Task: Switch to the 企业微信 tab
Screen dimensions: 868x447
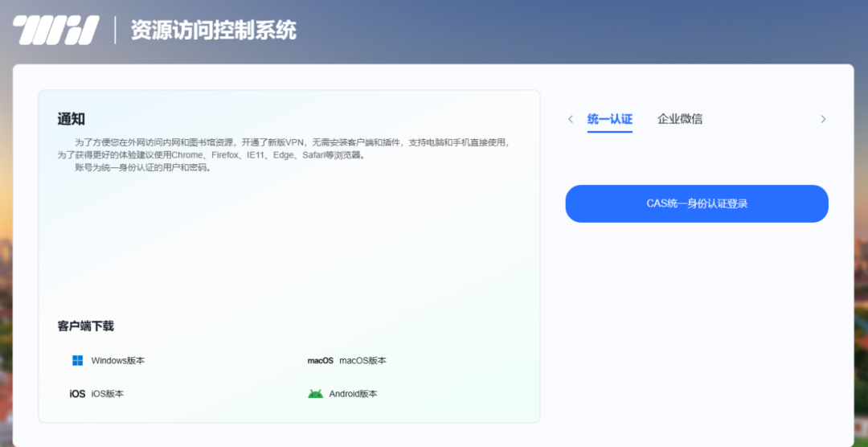Action: pos(680,119)
